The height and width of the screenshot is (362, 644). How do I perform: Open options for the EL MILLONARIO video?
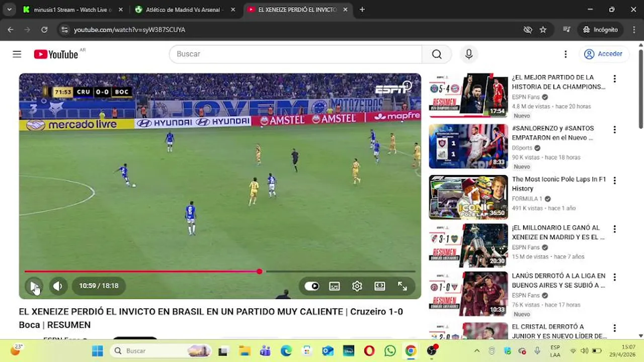coord(614,229)
